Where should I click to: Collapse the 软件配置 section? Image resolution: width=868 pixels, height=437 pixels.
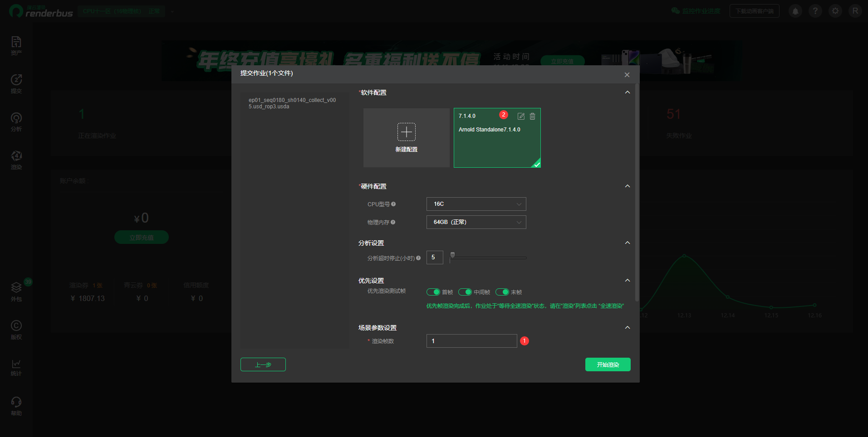(x=628, y=92)
